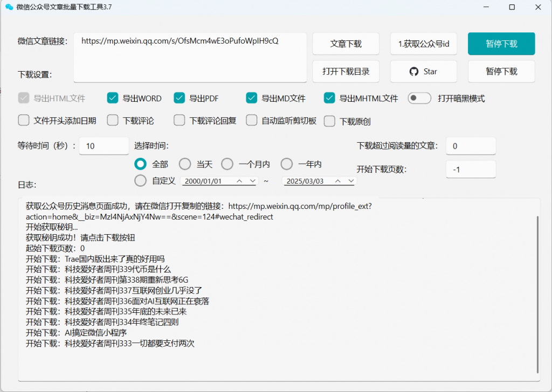
Task: Enable 文件开头添加日期 checkbox
Action: (x=24, y=120)
